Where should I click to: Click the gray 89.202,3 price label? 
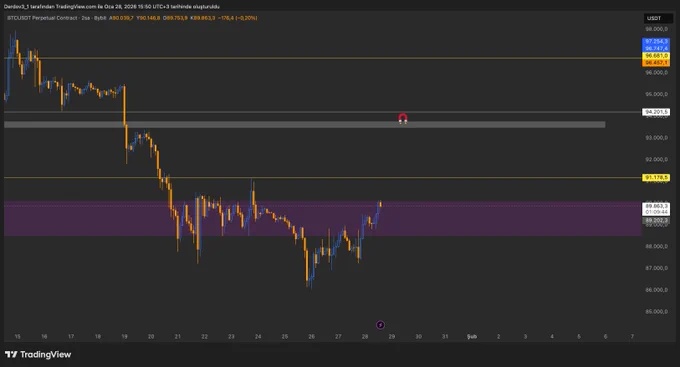[656, 220]
